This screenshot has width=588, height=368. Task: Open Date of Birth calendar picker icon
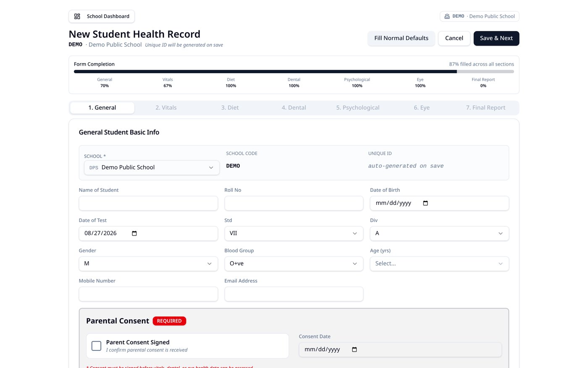click(x=425, y=203)
